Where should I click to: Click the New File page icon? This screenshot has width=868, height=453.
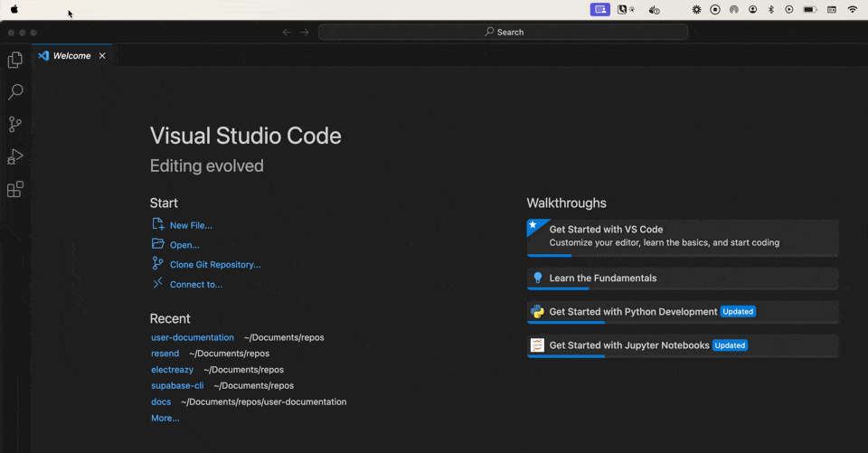157,223
